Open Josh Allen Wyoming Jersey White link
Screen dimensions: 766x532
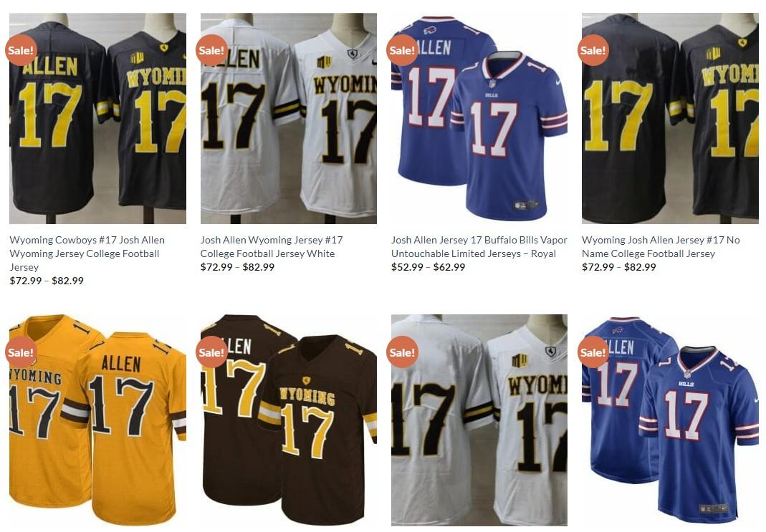click(272, 246)
